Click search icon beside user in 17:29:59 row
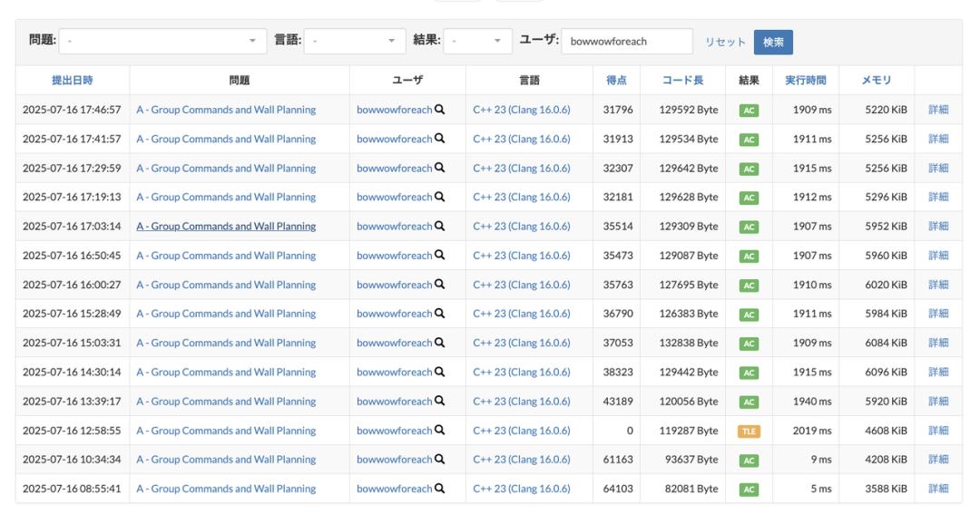The width and height of the screenshot is (980, 514). point(440,168)
